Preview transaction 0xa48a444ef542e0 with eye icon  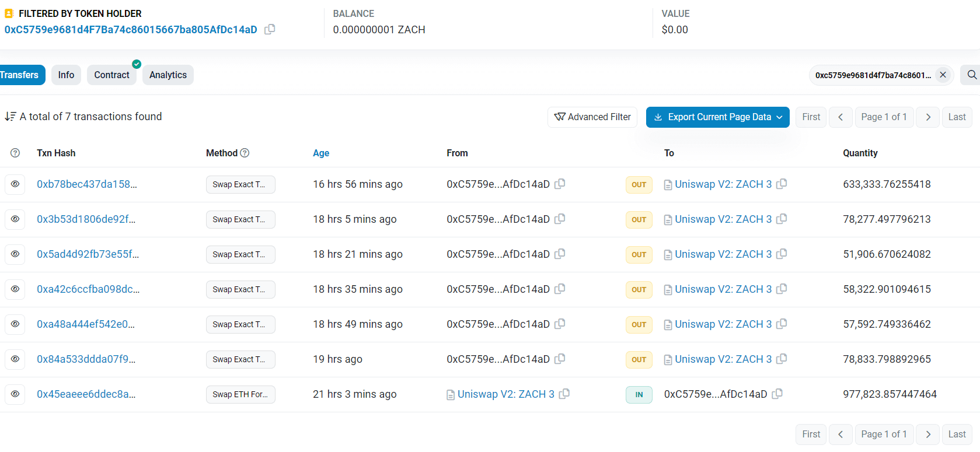(x=15, y=324)
